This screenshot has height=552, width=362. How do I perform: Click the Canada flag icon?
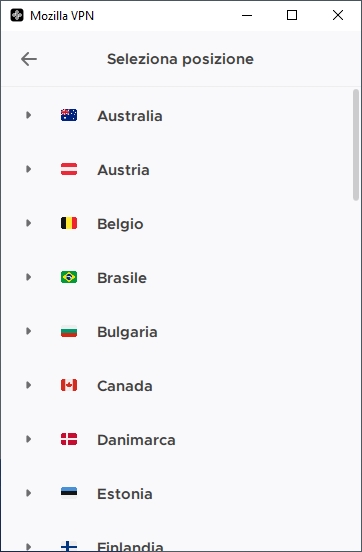(69, 385)
